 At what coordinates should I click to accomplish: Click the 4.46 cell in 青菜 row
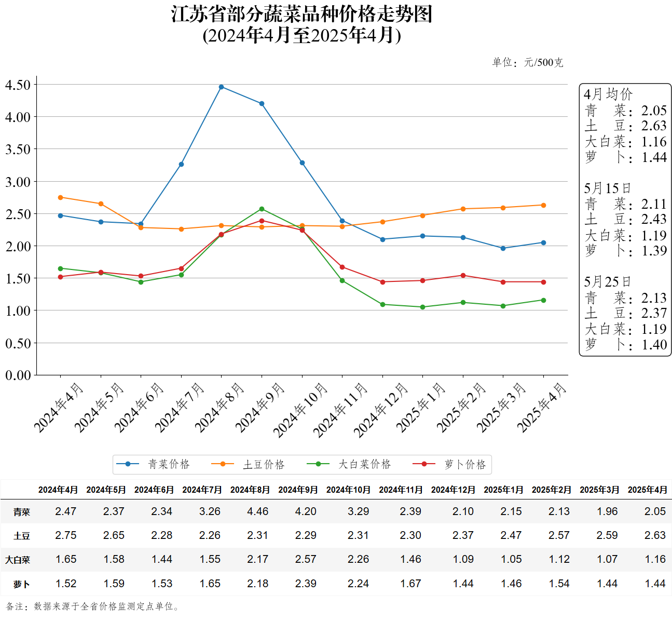[x=258, y=511]
